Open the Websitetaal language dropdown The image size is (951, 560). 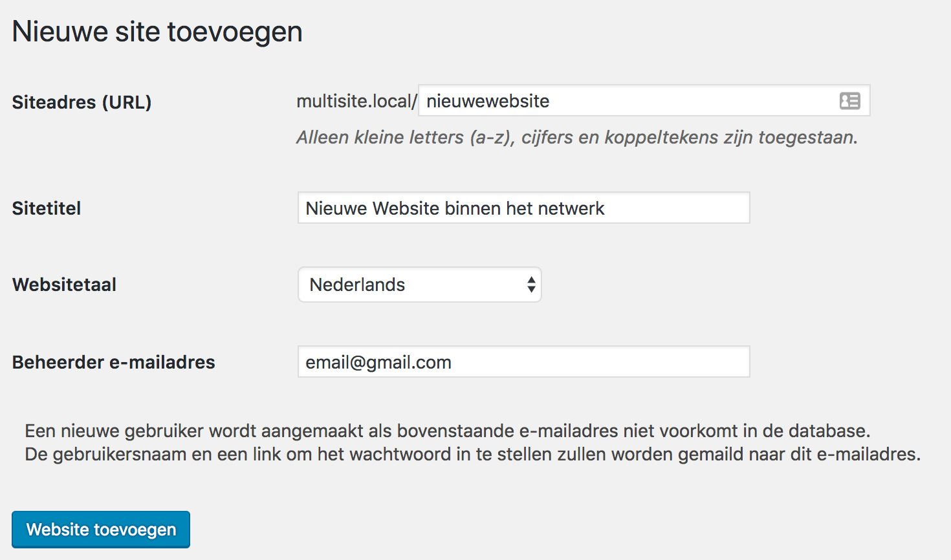[419, 285]
